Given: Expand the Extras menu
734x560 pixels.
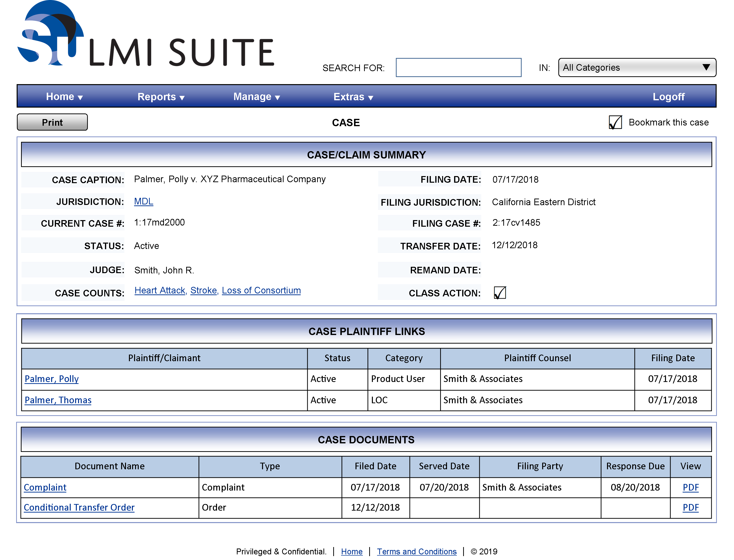Looking at the screenshot, I should tap(353, 97).
